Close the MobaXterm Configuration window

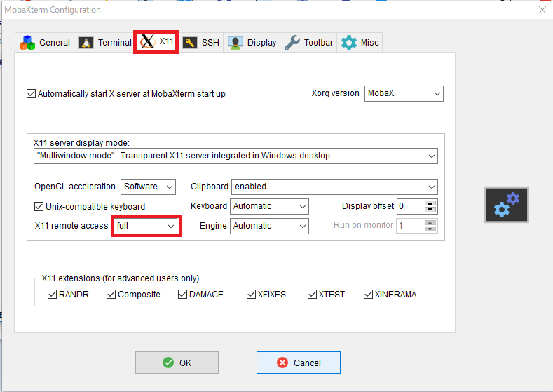542,10
